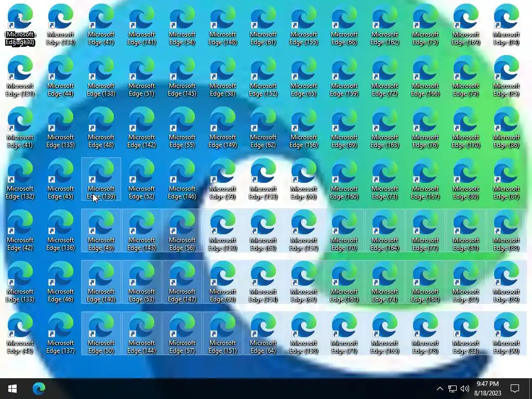
Task: Select the Microsoft Edge (170) icon
Action: click(466, 127)
